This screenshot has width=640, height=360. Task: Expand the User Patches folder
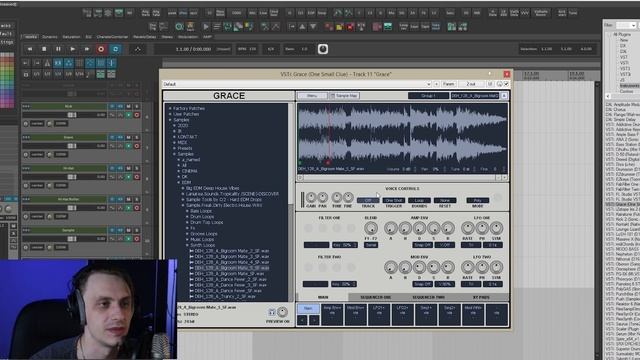170,114
